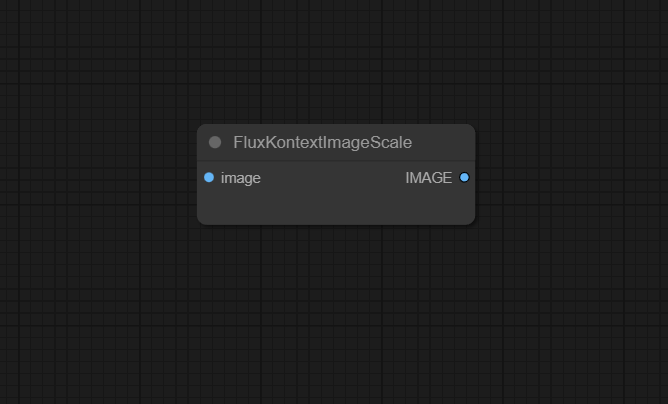This screenshot has width=668, height=404.
Task: Click the blue IMAGE output socket
Action: pyautogui.click(x=464, y=178)
